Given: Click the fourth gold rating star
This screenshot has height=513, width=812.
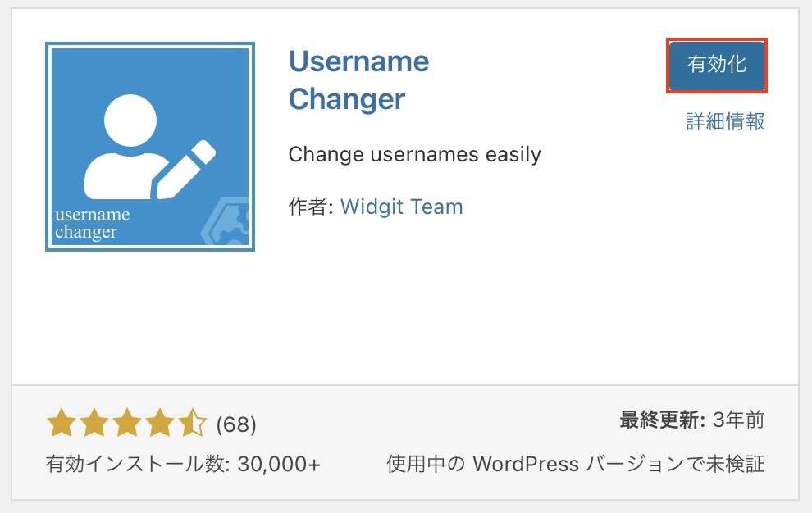Looking at the screenshot, I should coord(159,424).
